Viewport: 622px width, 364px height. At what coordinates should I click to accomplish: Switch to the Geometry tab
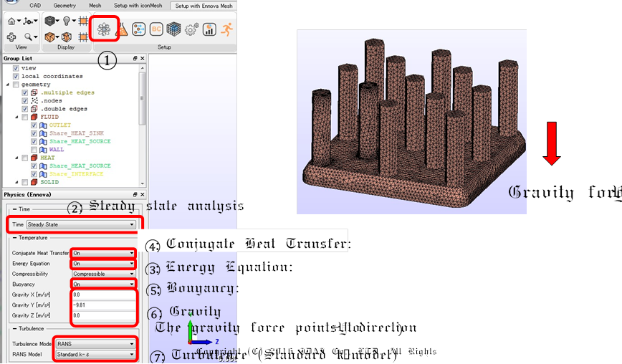(64, 4)
